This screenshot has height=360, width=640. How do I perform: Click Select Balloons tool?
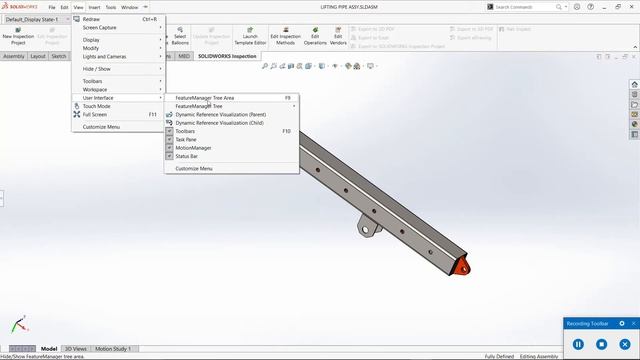click(x=180, y=36)
